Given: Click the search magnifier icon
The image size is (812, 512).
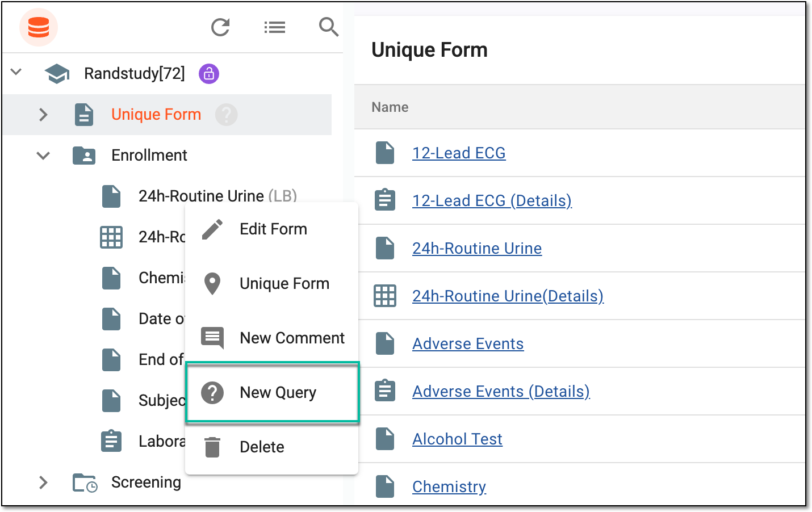Looking at the screenshot, I should click(x=329, y=27).
